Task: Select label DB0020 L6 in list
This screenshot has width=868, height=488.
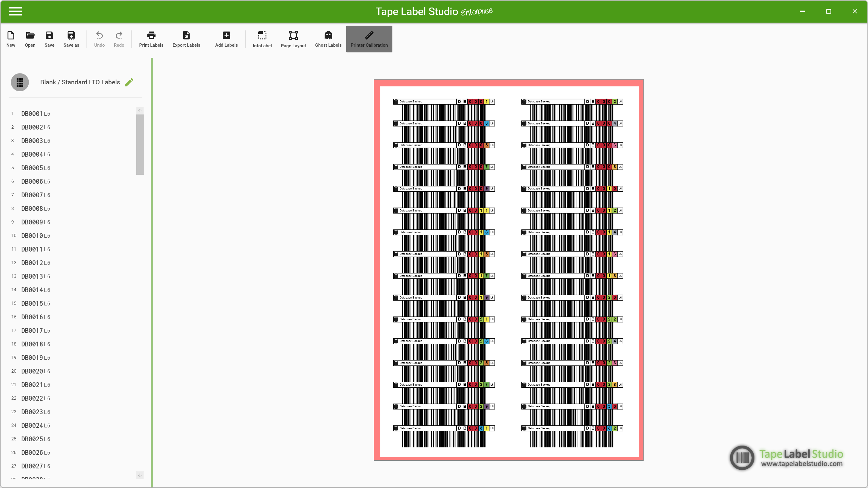Action: click(x=35, y=371)
